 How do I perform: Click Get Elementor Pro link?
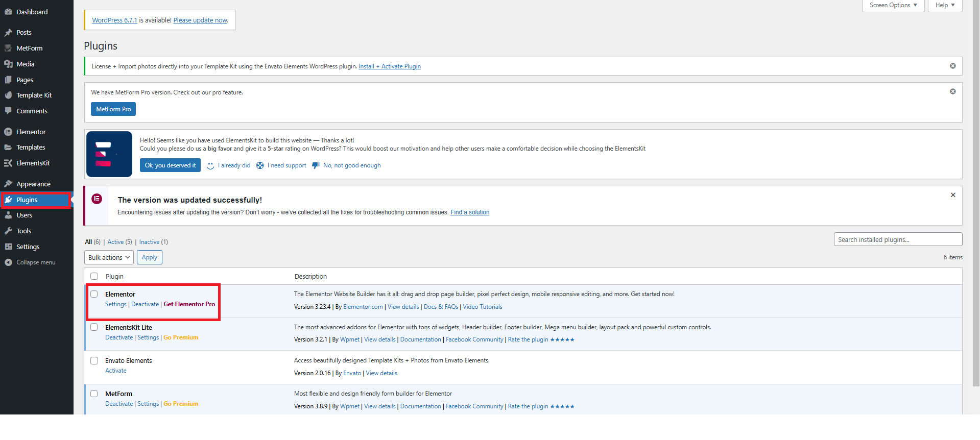pos(189,304)
